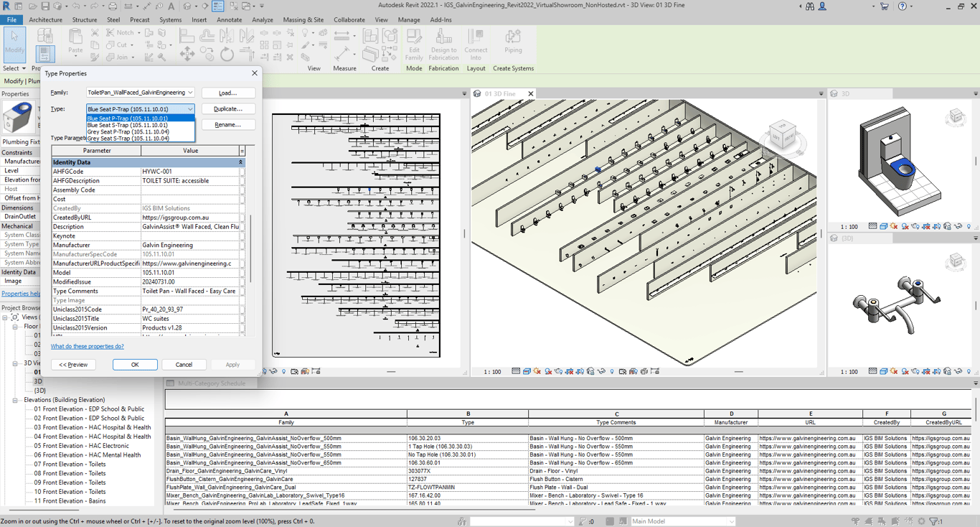
Task: Switch to the Annotate ribbon tab
Action: [x=229, y=19]
